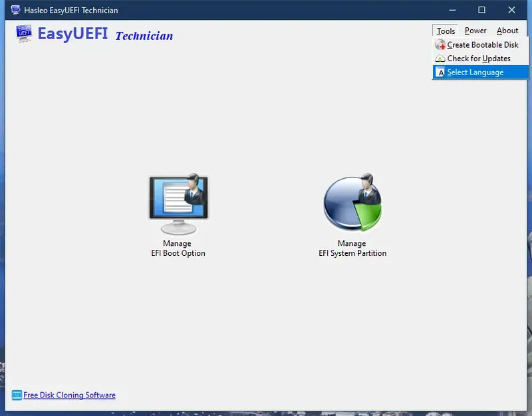Image resolution: width=532 pixels, height=416 pixels.
Task: Click the EasyUEFI Technician heading text
Action: pyautogui.click(x=105, y=34)
